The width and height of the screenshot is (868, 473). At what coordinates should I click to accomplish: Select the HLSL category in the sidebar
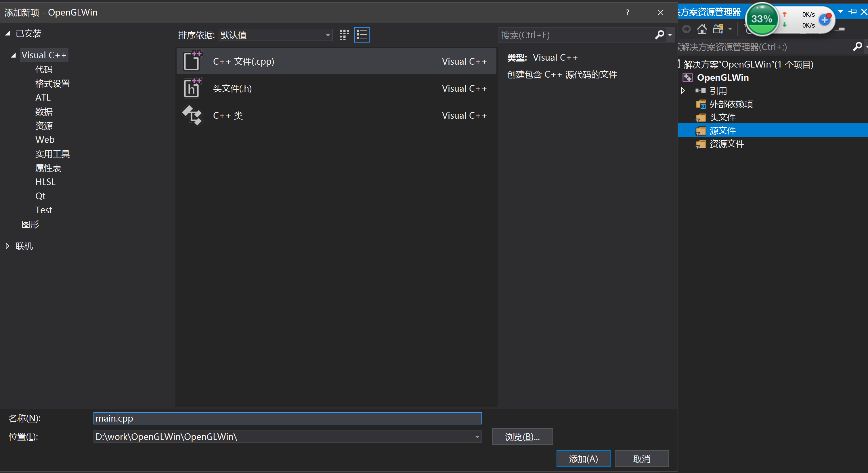[45, 181]
